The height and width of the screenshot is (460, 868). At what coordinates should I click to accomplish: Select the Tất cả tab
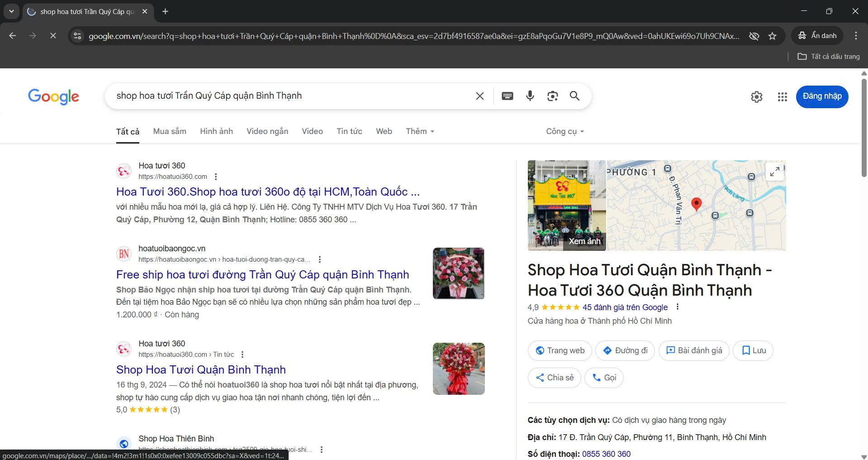[x=128, y=132]
